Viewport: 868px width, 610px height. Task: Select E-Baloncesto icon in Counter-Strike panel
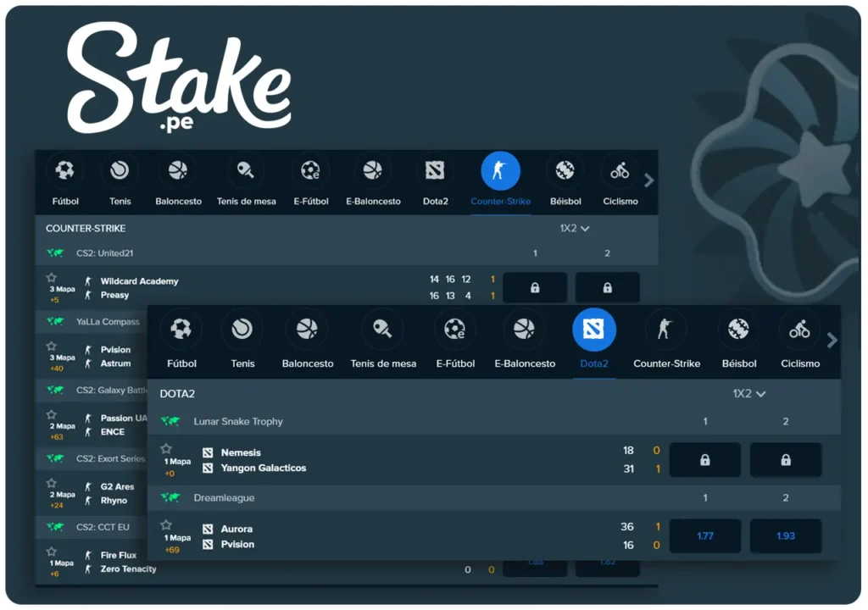373,170
